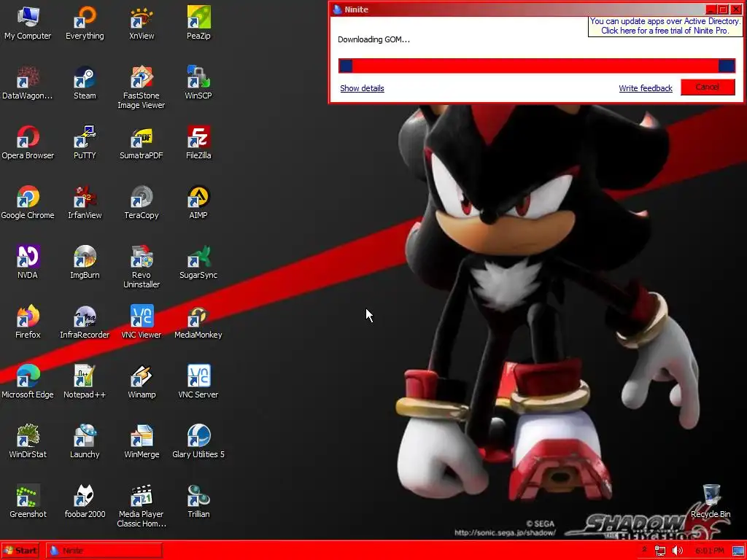Click the 6:01 PM taskbar clock
Screen dimensions: 747x560
click(709, 551)
